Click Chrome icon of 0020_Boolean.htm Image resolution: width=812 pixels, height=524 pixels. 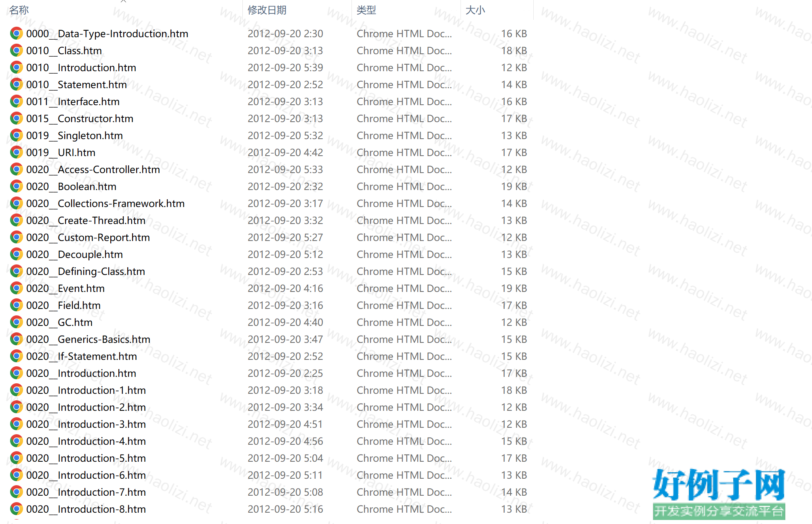[16, 186]
